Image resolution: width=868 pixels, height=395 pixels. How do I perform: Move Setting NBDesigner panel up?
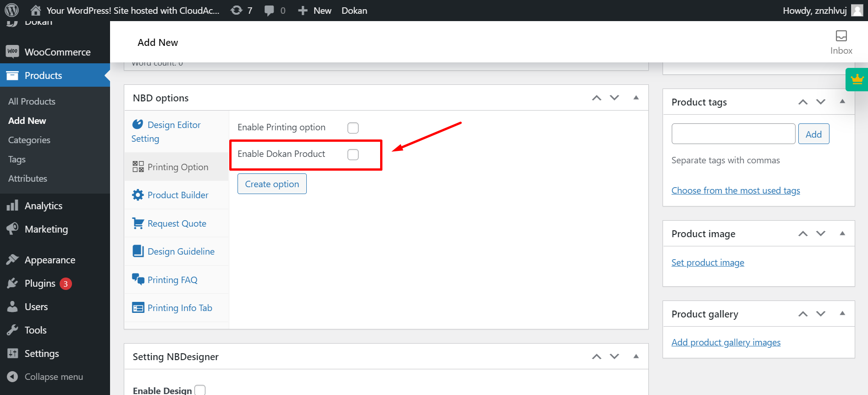pyautogui.click(x=597, y=356)
